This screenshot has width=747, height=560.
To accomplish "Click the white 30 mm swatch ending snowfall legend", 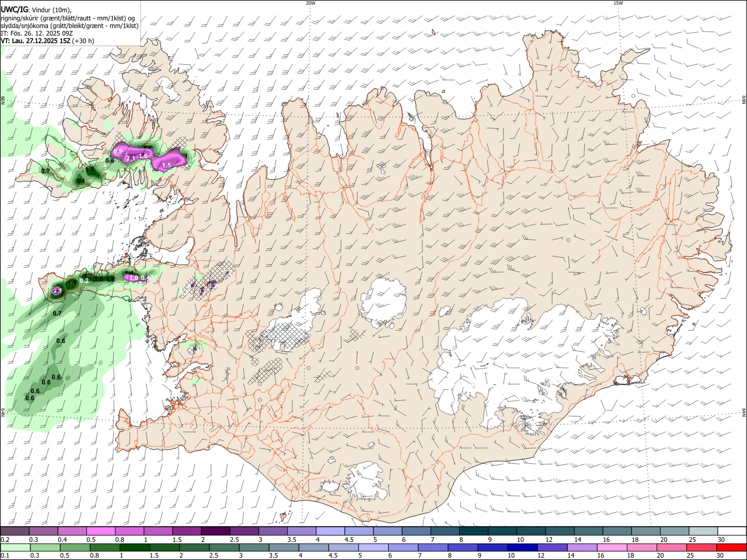I will 731,531.
